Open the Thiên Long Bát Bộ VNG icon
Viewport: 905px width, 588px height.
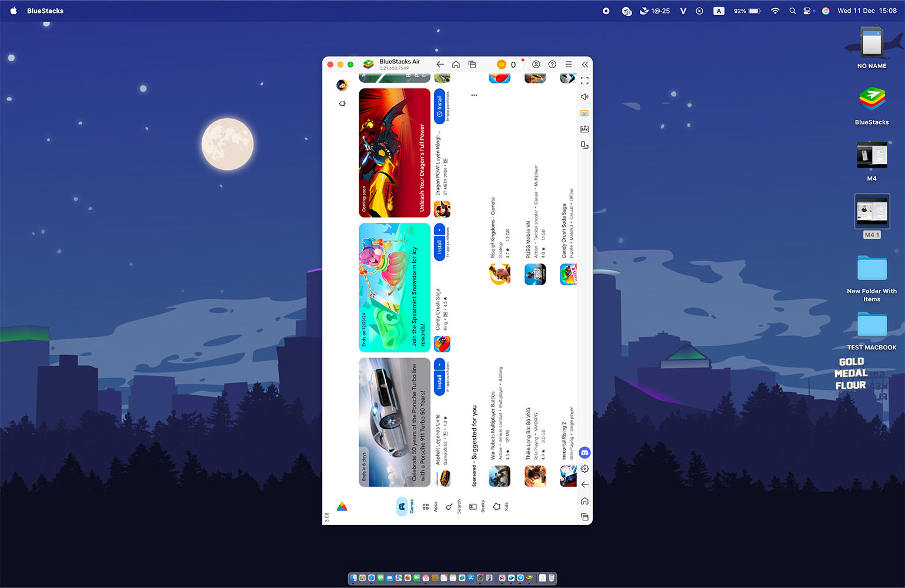tap(535, 476)
